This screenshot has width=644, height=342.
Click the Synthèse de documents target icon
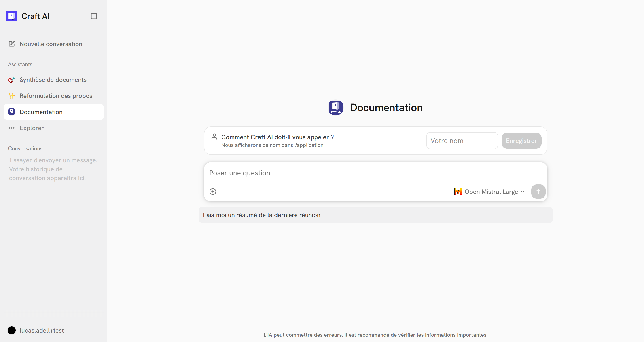coord(11,80)
